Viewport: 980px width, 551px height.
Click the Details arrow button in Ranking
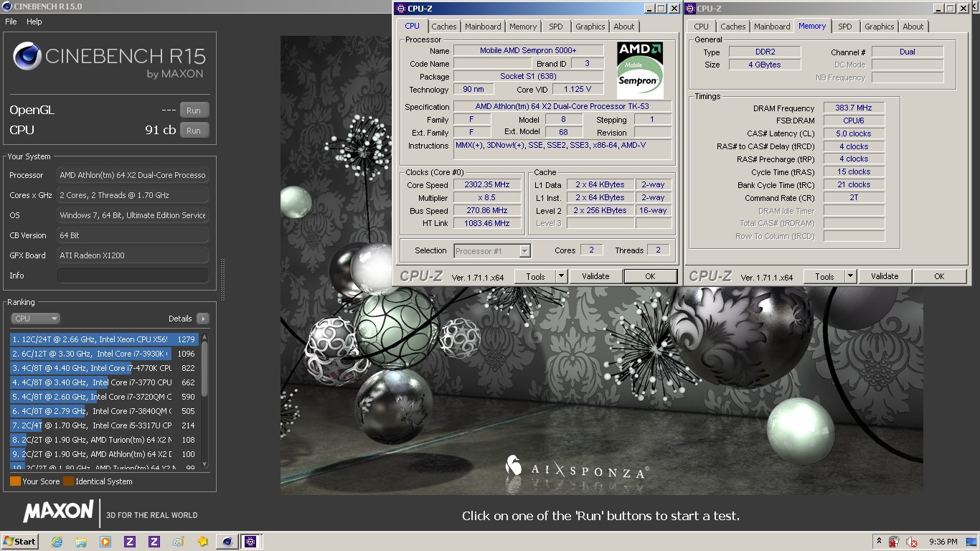click(203, 319)
